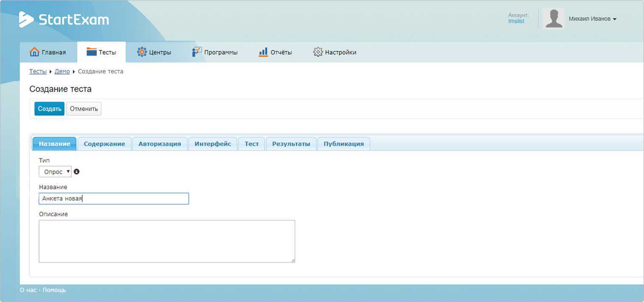Click into the Описание text area

(x=167, y=241)
